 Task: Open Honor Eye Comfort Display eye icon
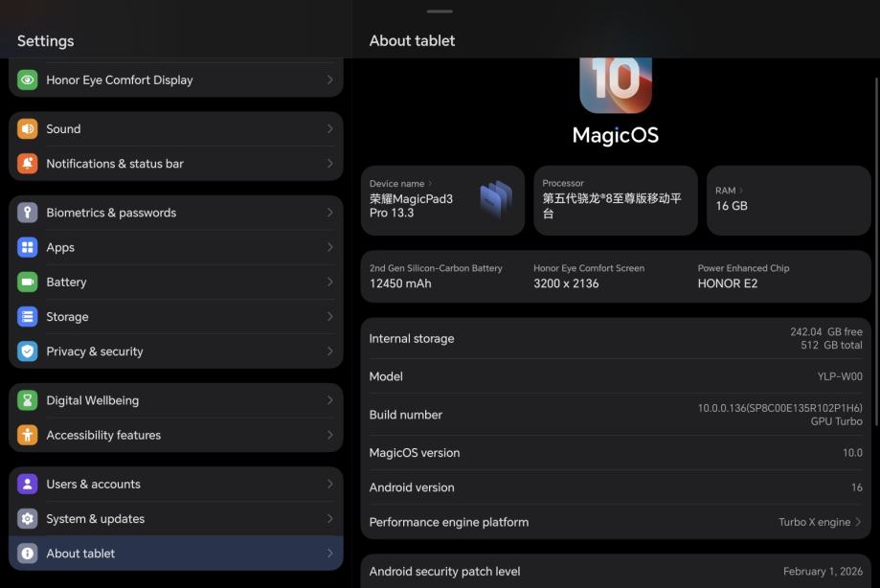(27, 79)
